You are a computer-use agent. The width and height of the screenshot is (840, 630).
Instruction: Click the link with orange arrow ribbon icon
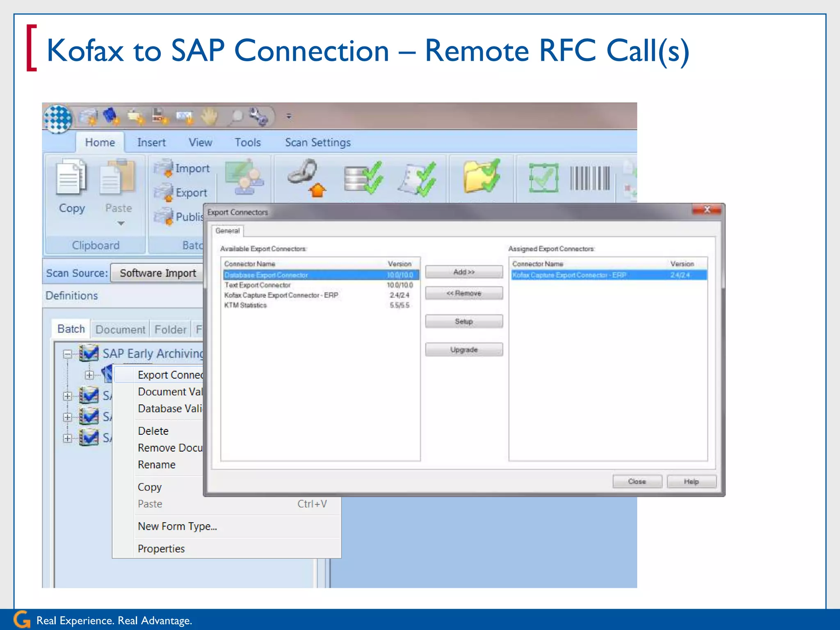pos(307,178)
